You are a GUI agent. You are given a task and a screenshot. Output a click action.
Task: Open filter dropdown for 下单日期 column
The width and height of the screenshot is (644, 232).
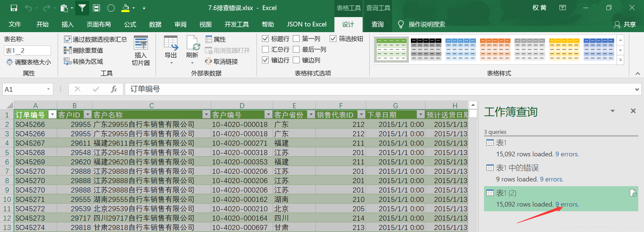pyautogui.click(x=421, y=115)
